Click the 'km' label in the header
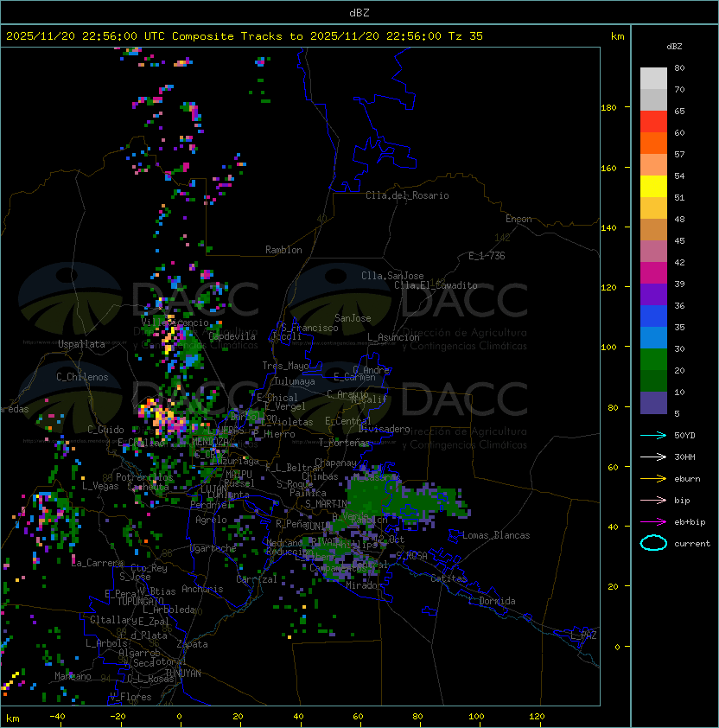The width and height of the screenshot is (719, 728). [x=617, y=36]
